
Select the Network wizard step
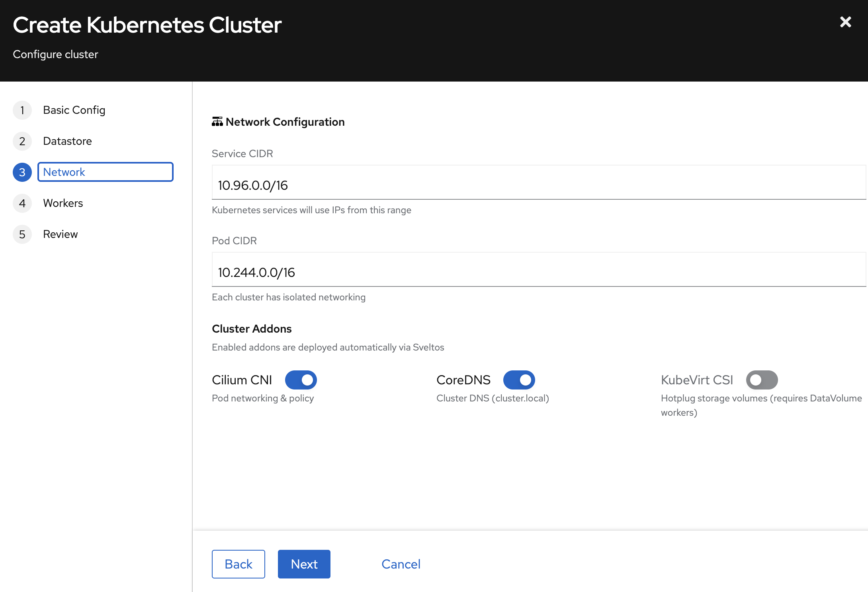[105, 172]
